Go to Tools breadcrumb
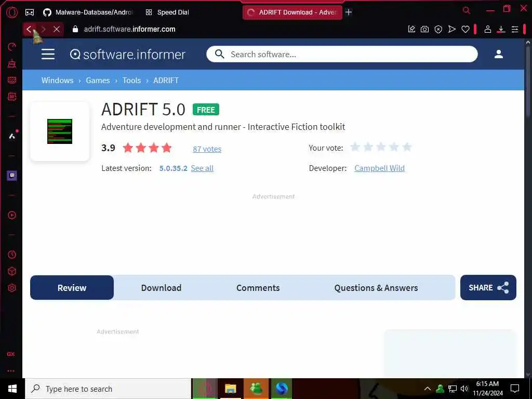532x399 pixels. pos(131,81)
